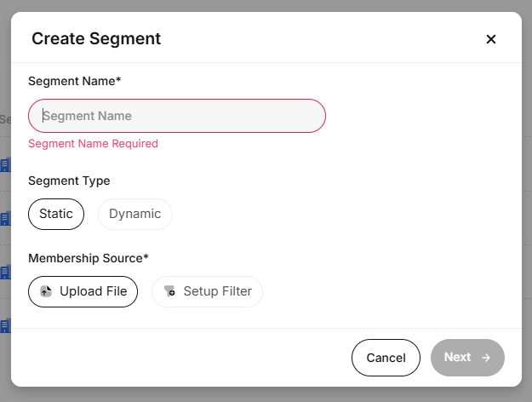Click the topmost blue icon behind the dialog
This screenshot has height=402, width=532.
(x=4, y=164)
